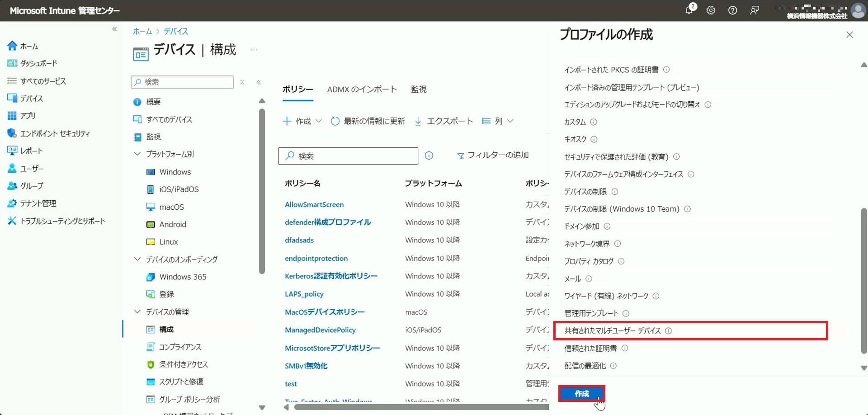Click 最新の情報に更新 refresh button
868x415 pixels.
click(x=368, y=121)
